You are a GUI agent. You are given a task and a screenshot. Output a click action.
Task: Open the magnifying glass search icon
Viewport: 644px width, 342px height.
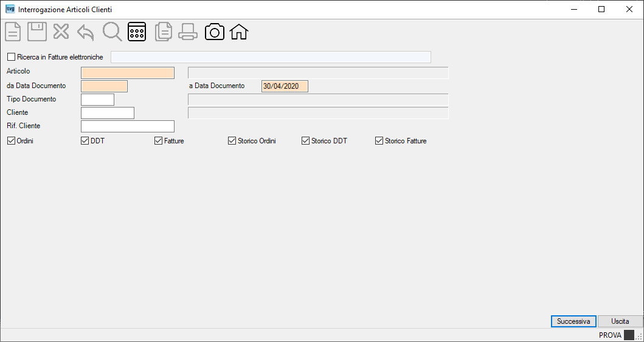pyautogui.click(x=112, y=32)
